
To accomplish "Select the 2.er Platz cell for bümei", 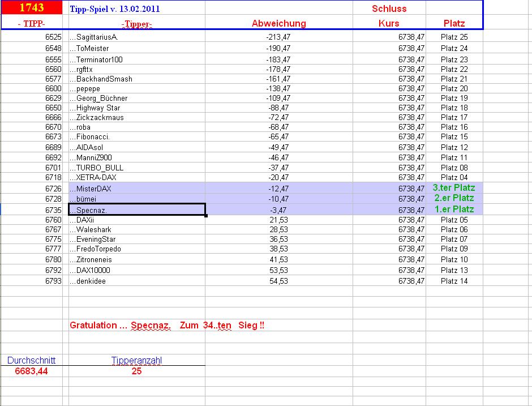I will tap(454, 198).
